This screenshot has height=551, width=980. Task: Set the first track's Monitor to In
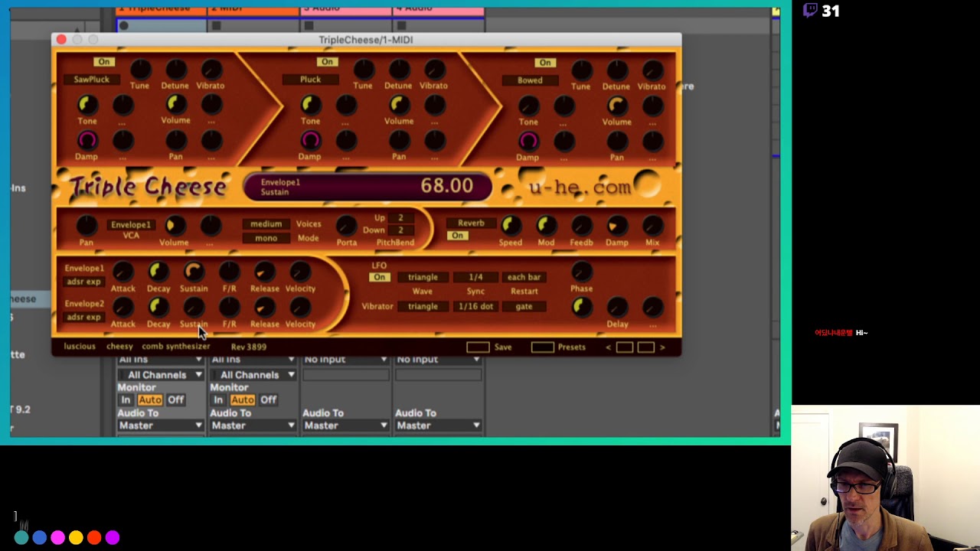(x=126, y=400)
